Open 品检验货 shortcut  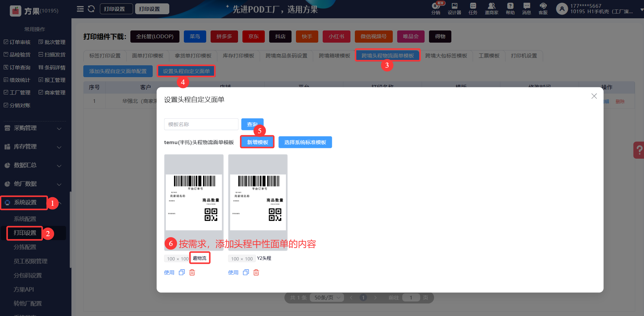(17, 54)
